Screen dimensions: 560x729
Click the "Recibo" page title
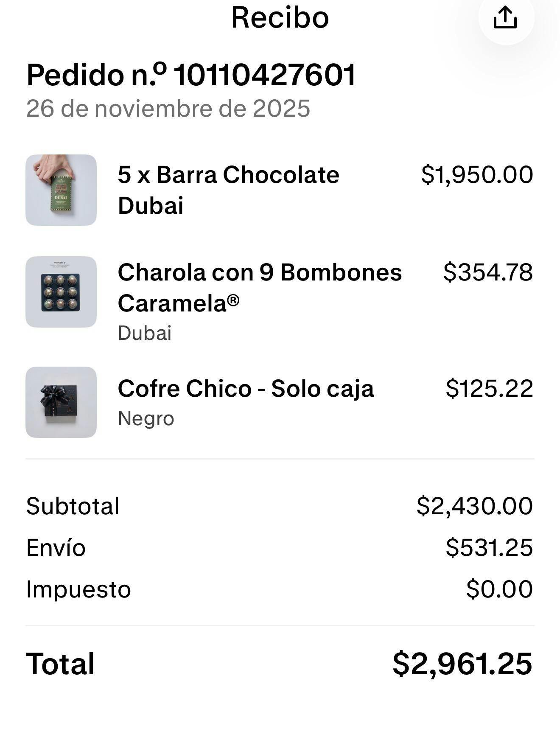[280, 18]
